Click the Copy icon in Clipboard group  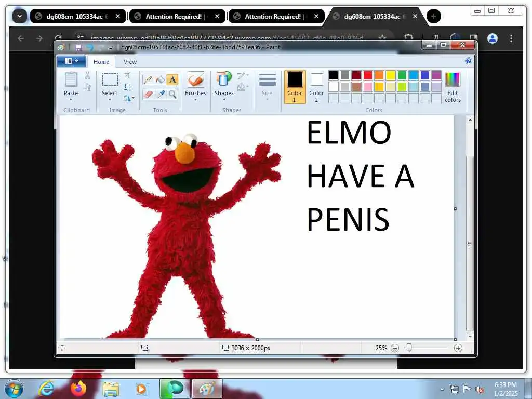coord(87,87)
